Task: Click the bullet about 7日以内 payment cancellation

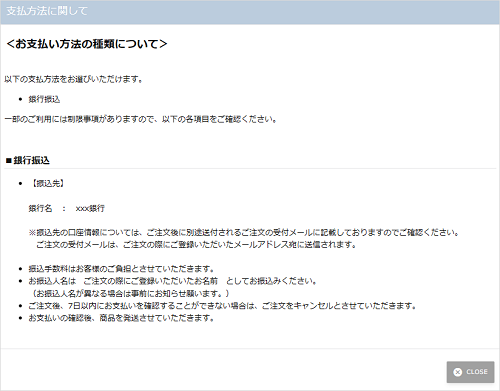Action: [x=222, y=306]
